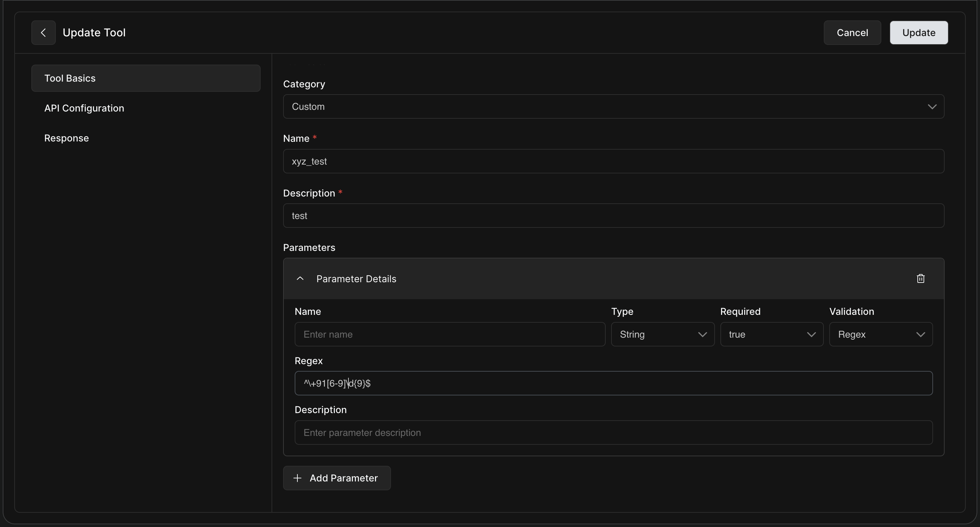Click the Add Parameter button
980x527 pixels.
click(x=337, y=478)
